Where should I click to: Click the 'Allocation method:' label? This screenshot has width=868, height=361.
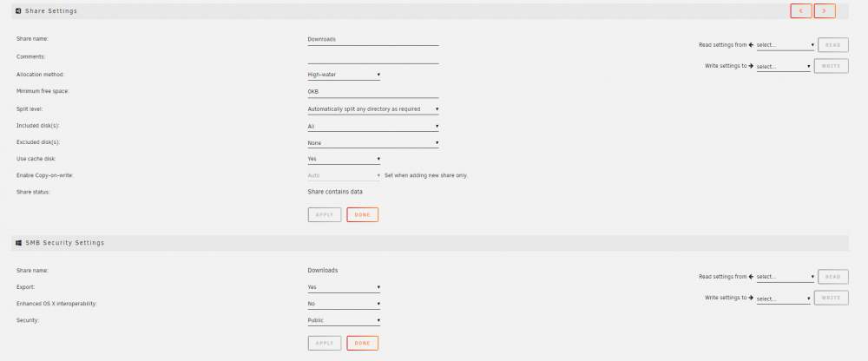pyautogui.click(x=41, y=74)
